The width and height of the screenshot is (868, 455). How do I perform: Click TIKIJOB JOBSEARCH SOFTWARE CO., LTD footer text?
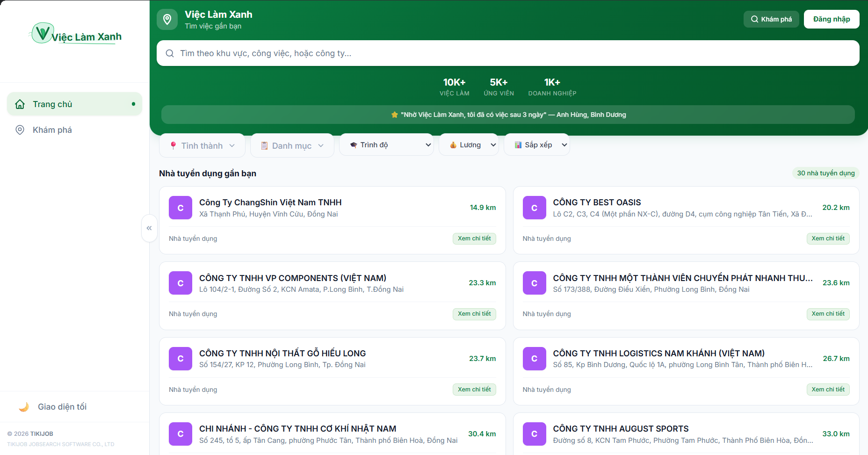coord(61,444)
